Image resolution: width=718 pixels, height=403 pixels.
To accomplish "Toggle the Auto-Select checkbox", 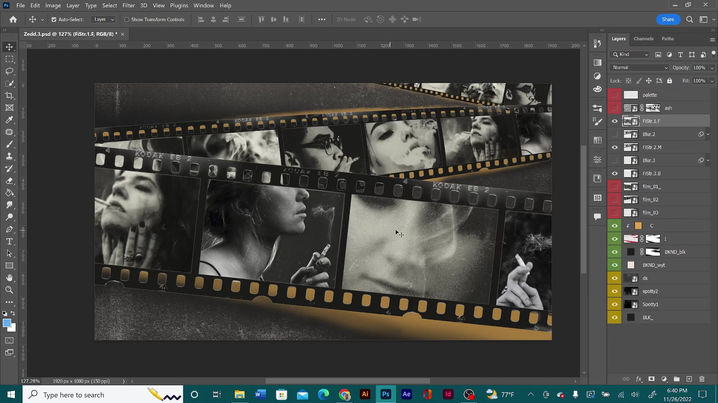I will tap(54, 19).
